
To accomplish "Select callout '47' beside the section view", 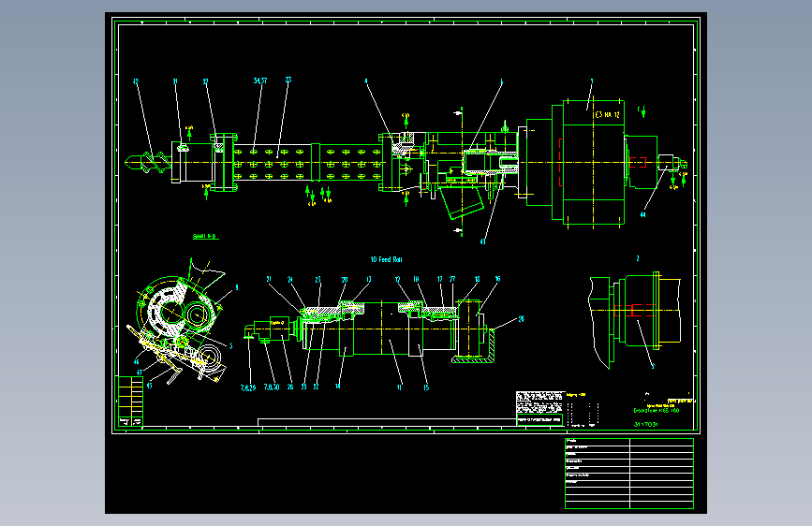I will tap(139, 373).
